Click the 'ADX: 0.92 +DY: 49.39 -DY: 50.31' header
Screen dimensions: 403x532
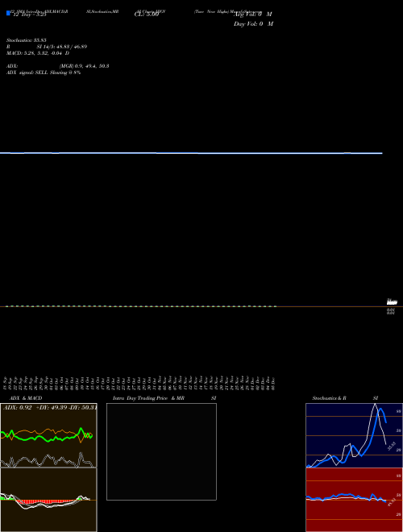point(50,408)
